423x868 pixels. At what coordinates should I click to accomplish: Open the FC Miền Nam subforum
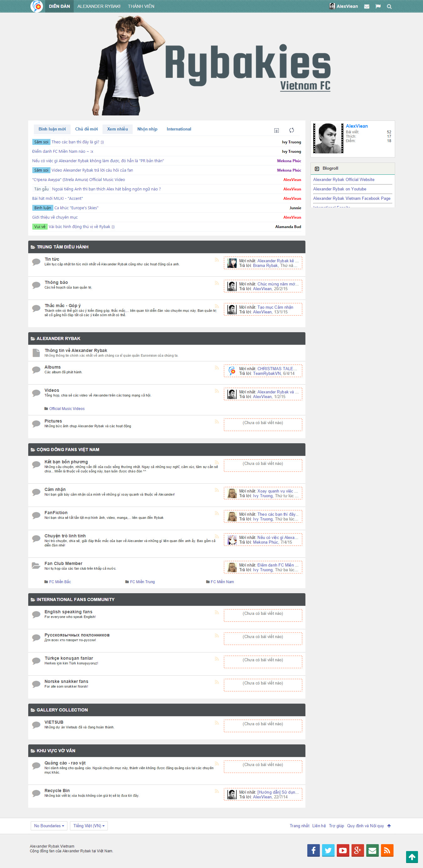(x=222, y=582)
